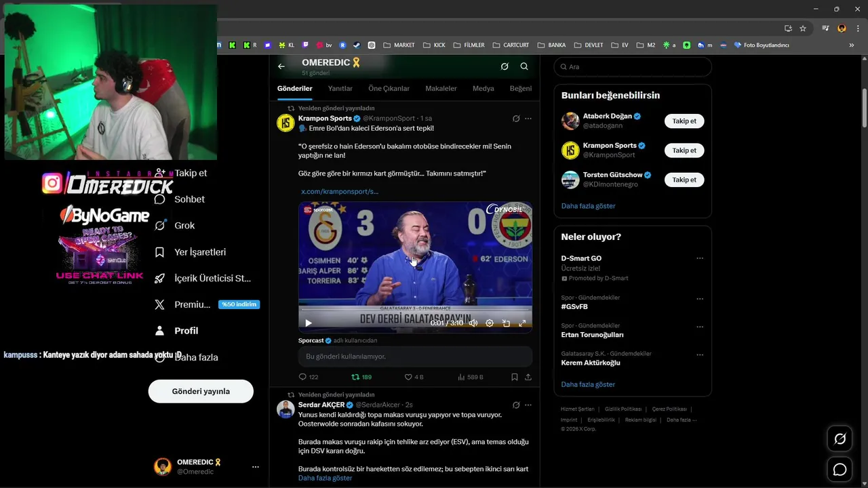Open more options on Serdar AKÇER post
This screenshot has height=488, width=868.
coord(528,405)
